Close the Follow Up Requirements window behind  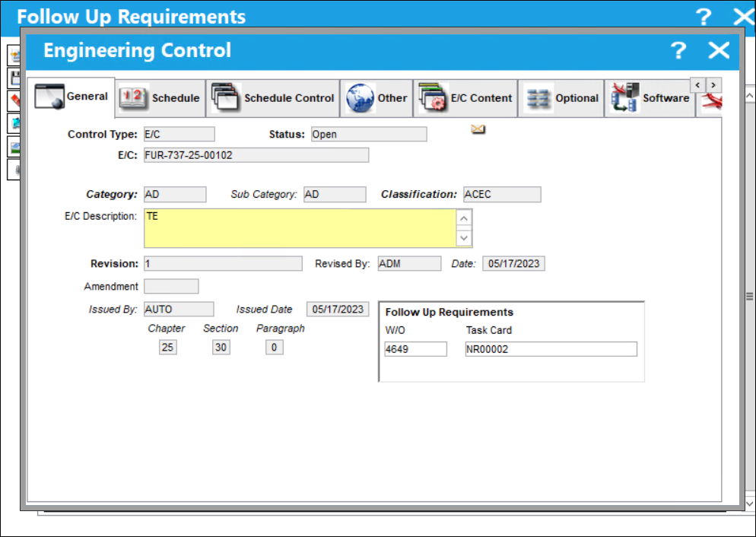click(744, 17)
